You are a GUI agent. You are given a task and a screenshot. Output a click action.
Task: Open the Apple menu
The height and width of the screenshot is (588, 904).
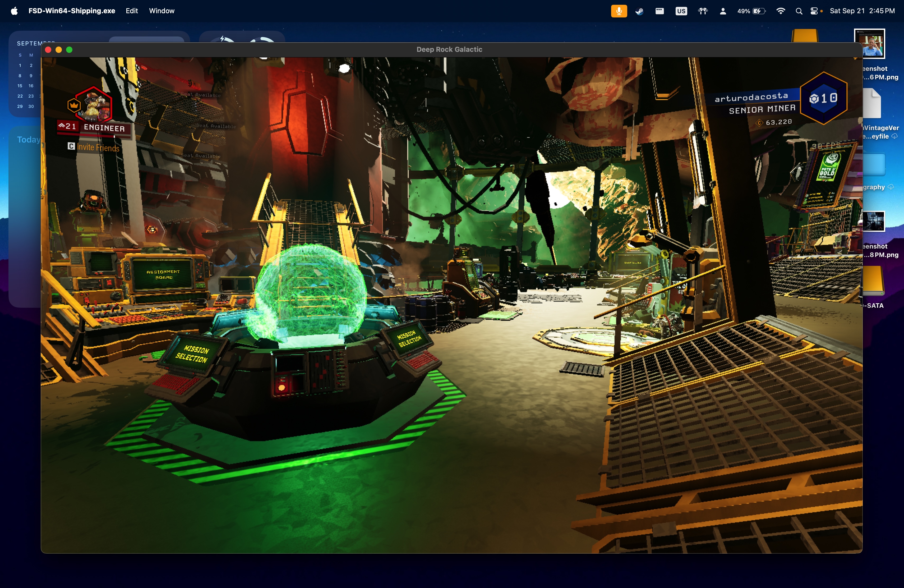(x=14, y=11)
